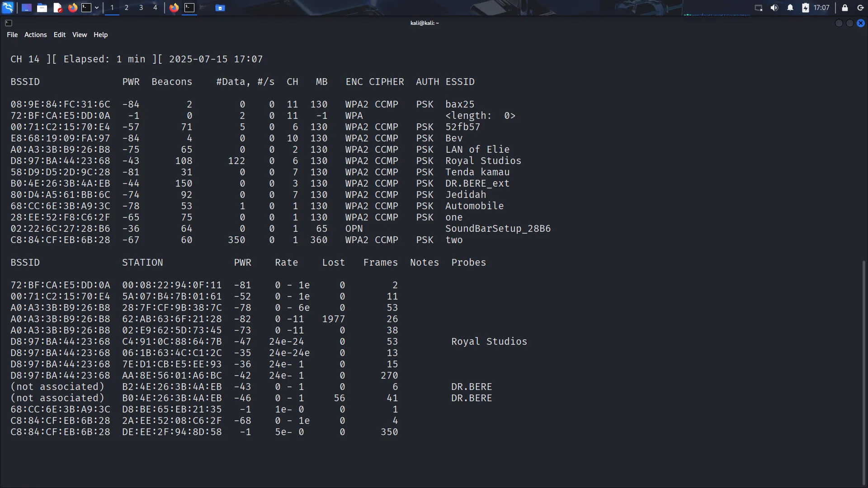
Task: Open the notifications bell icon
Action: [790, 8]
